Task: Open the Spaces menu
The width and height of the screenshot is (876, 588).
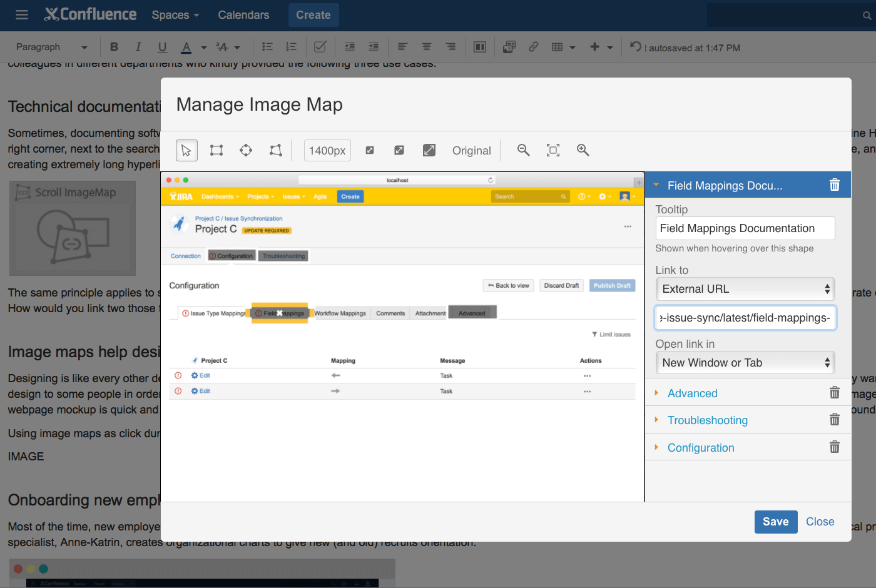Action: tap(175, 15)
